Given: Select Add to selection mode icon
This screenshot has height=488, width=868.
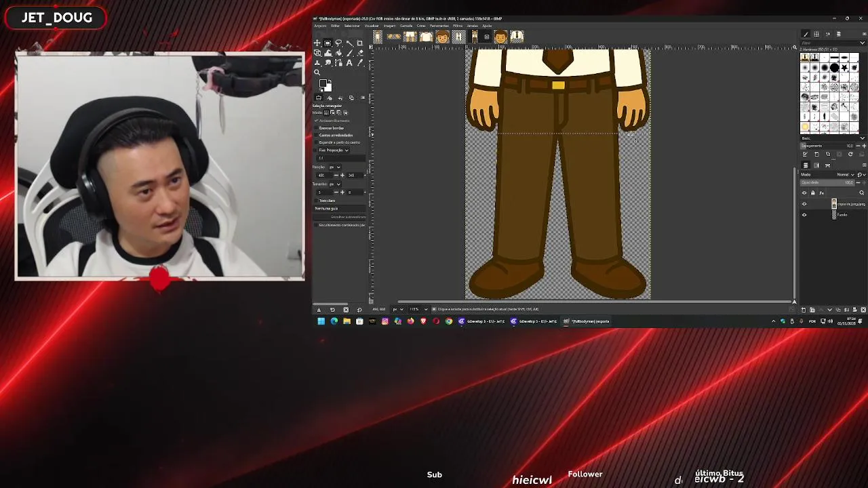Looking at the screenshot, I should [x=332, y=113].
